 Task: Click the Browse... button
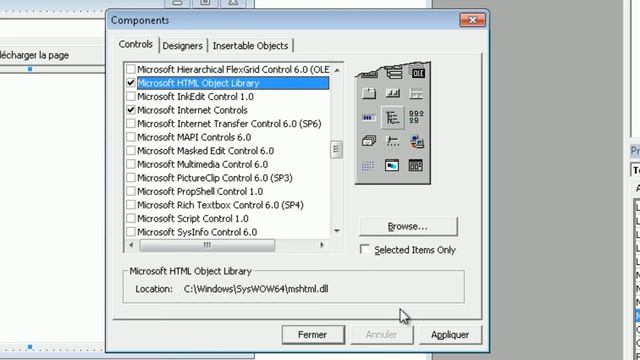(x=408, y=227)
